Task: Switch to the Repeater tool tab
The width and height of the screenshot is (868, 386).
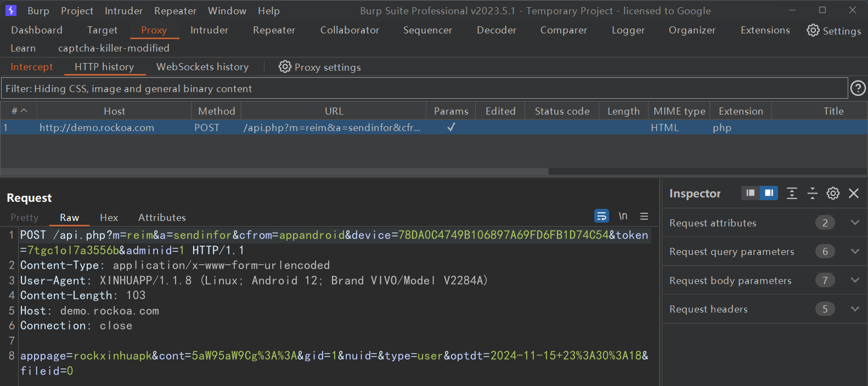Action: point(274,30)
